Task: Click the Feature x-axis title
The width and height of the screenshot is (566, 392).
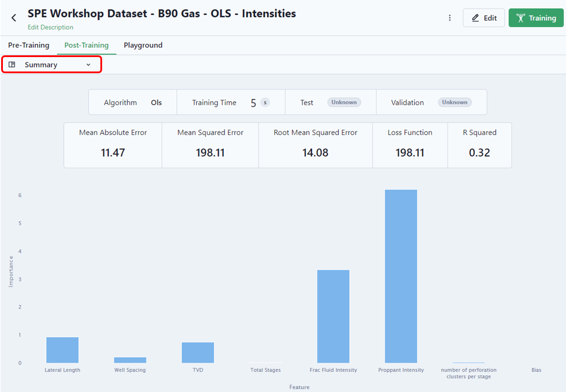Action: click(x=299, y=387)
